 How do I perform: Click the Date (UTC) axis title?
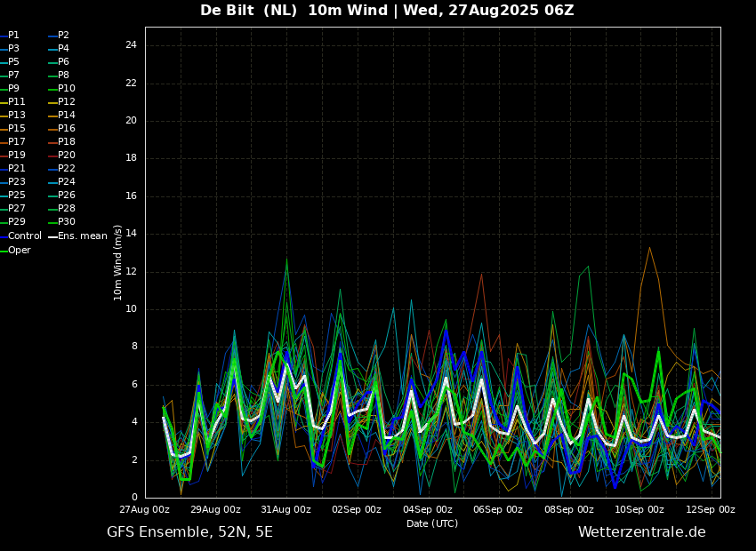(x=432, y=523)
